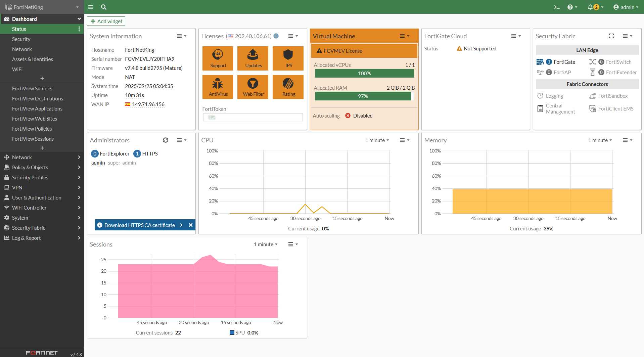Click the IPS shield license tile

(288, 58)
